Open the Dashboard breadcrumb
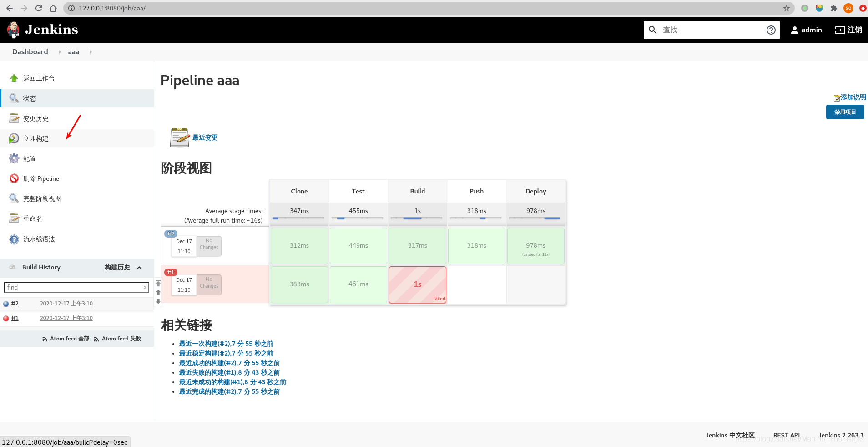868x447 pixels. coord(30,52)
